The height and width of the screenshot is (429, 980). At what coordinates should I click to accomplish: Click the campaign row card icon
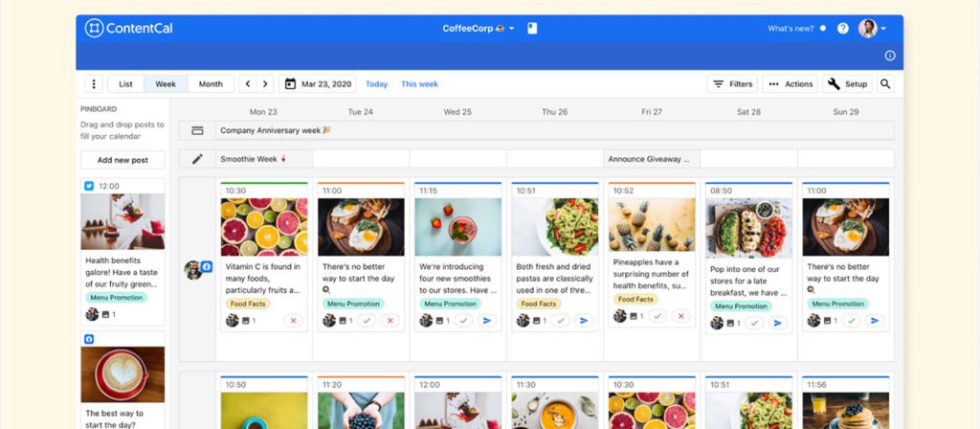pos(197,130)
